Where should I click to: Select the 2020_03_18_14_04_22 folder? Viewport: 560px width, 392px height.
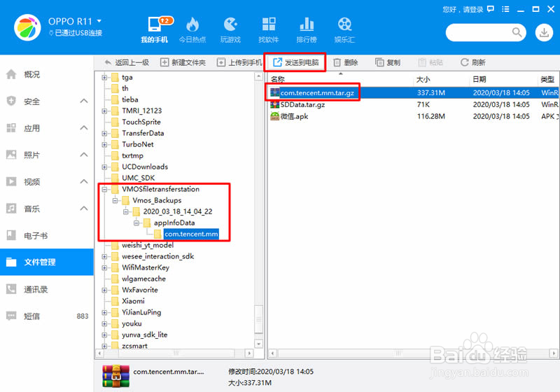click(x=178, y=211)
